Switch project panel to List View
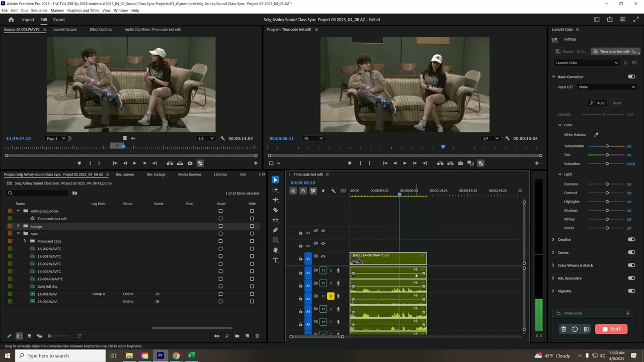 coord(19,336)
